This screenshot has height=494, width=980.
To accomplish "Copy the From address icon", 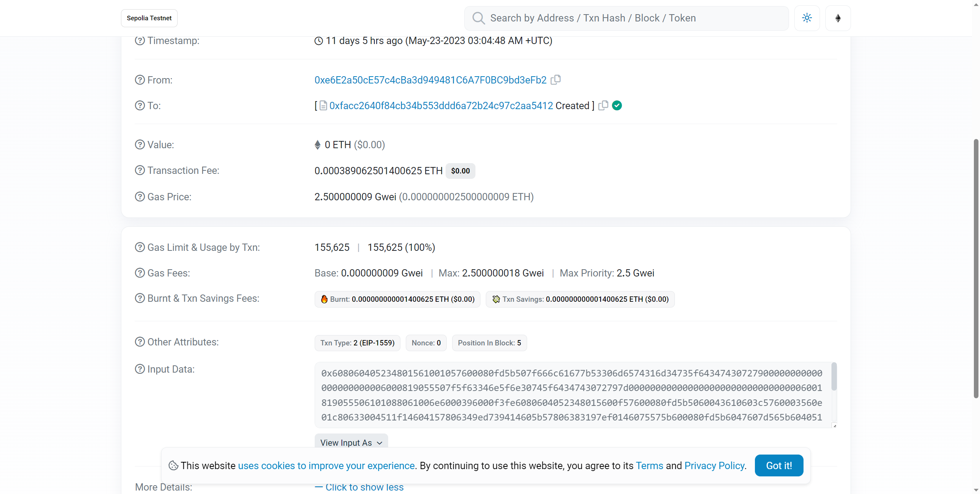I will (x=555, y=80).
